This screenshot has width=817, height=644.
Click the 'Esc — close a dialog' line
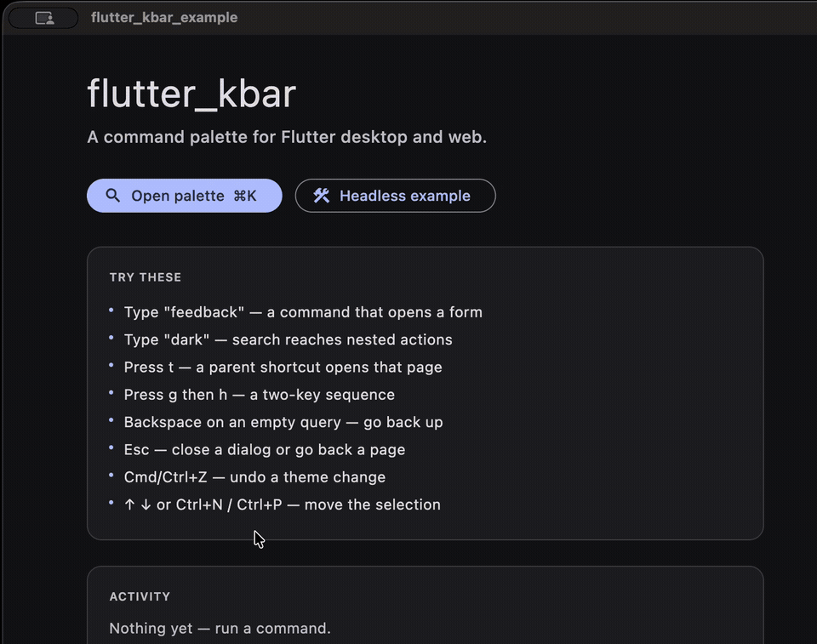(x=264, y=450)
